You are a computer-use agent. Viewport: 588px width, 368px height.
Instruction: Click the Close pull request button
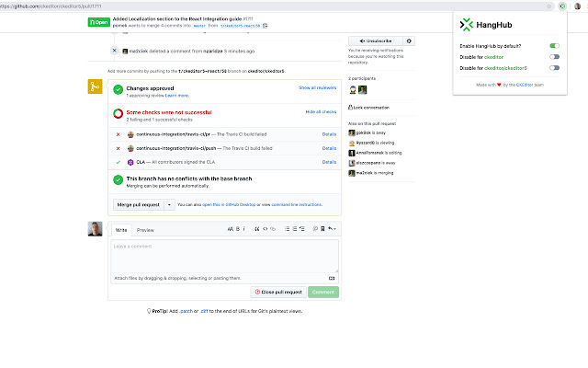278,293
